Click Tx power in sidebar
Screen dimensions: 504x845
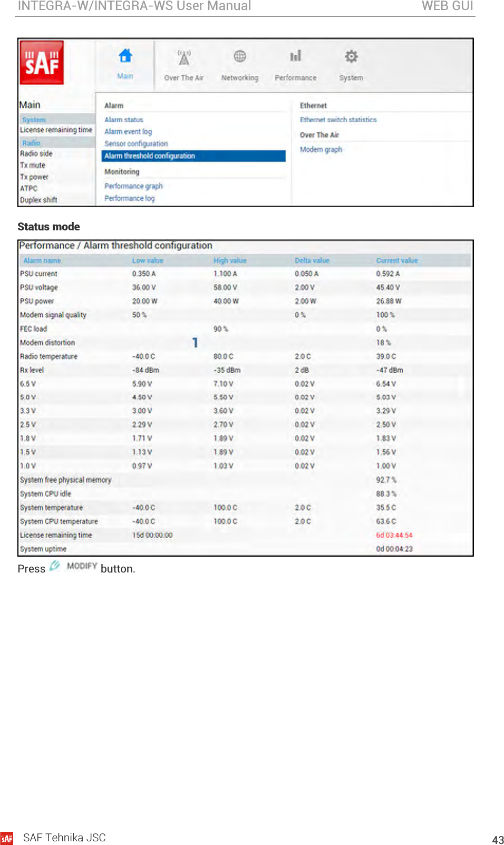34,177
